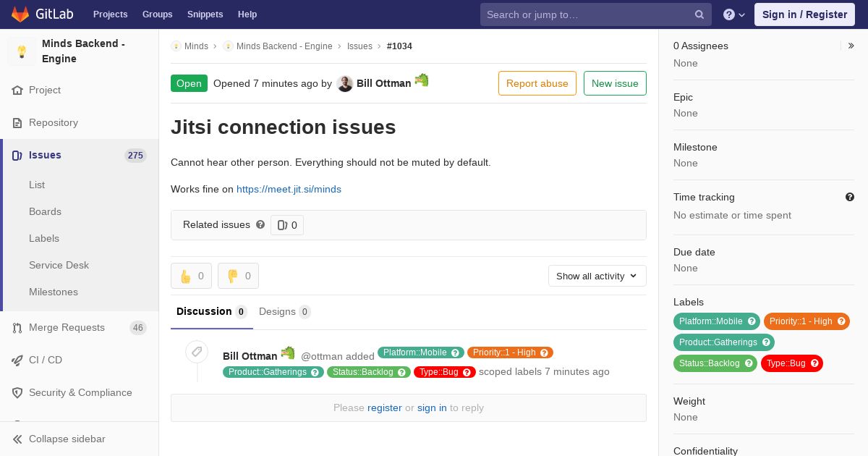Click the sign in link in reply box

click(x=432, y=408)
